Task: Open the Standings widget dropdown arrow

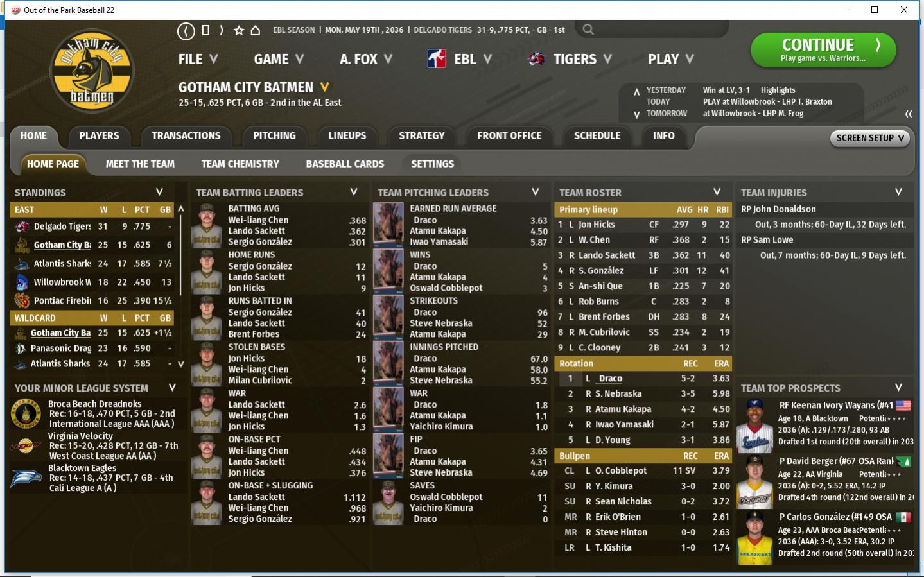Action: [159, 192]
